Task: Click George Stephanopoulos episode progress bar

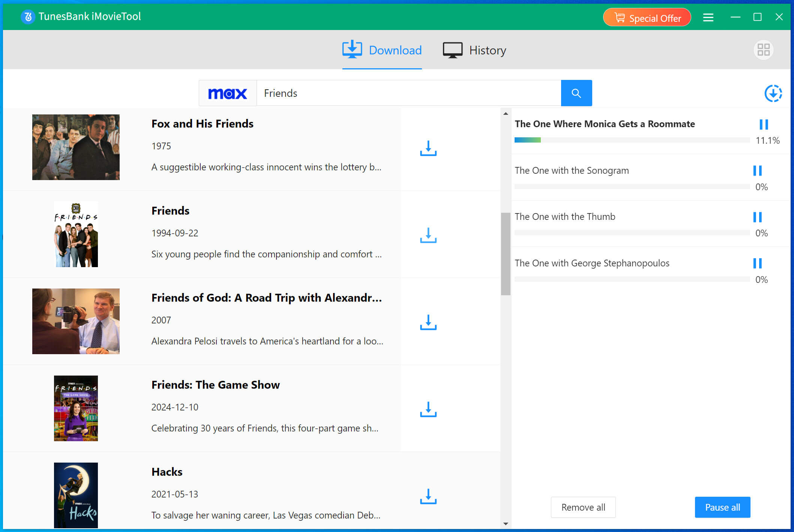Action: coord(632,279)
